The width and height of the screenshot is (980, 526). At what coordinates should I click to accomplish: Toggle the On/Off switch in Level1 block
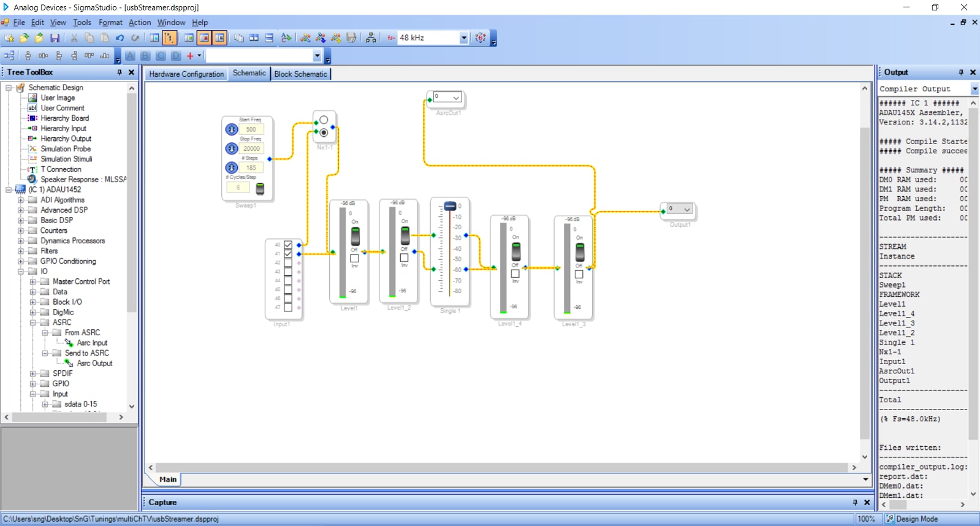pos(355,236)
